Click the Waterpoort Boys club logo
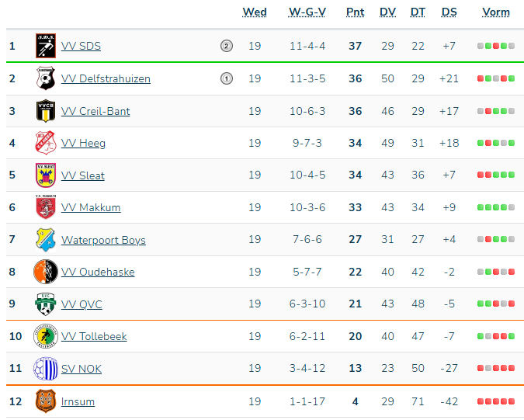Screen dimensions: 524x420 click(46, 240)
